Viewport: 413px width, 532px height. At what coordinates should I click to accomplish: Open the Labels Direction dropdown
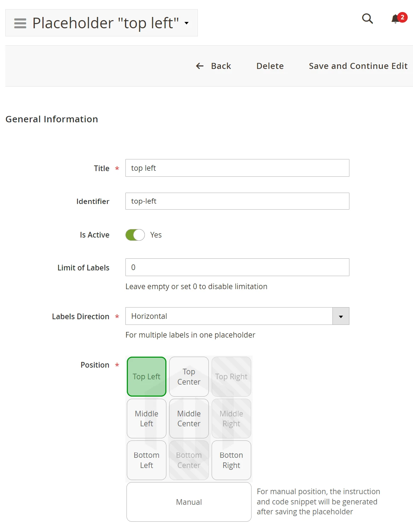[229, 316]
